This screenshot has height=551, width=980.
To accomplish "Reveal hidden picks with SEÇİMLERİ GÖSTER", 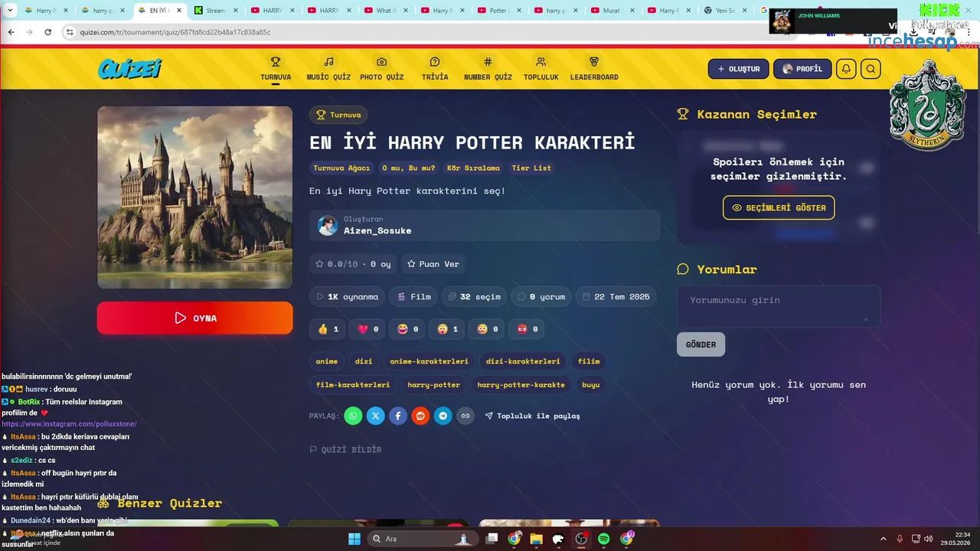I will point(779,207).
